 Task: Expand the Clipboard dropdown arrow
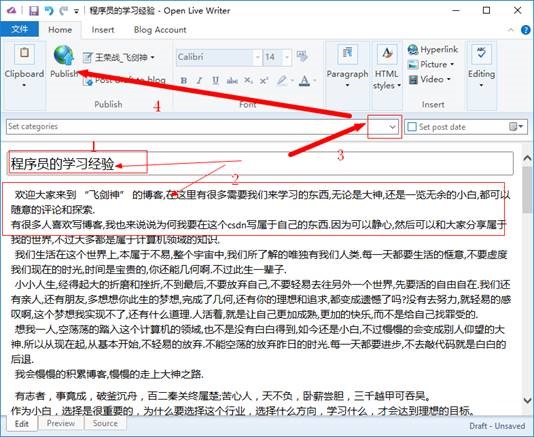tap(24, 85)
